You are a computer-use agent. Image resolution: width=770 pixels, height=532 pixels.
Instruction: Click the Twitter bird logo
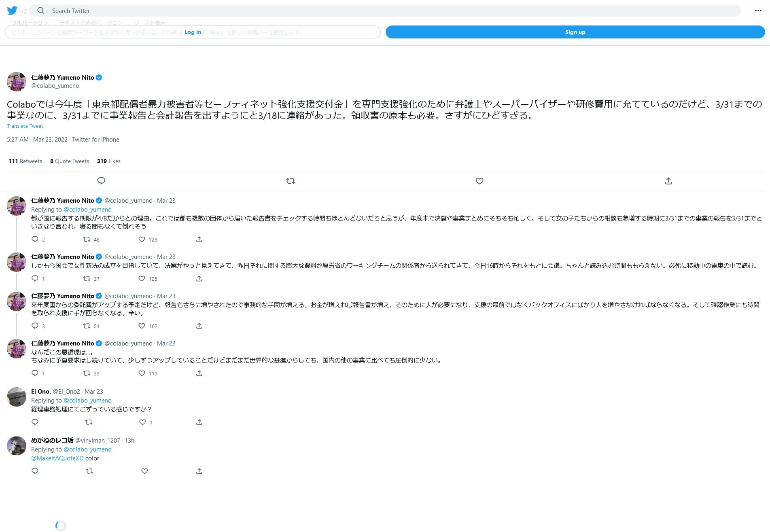coord(12,11)
